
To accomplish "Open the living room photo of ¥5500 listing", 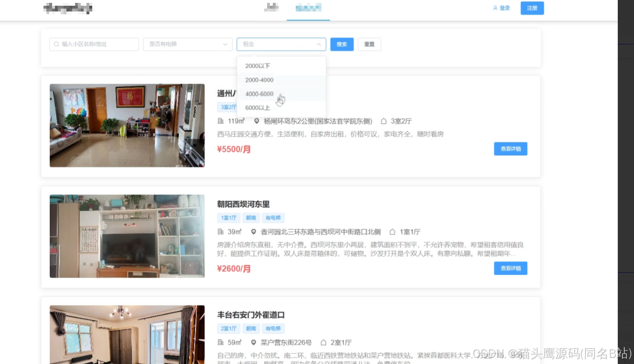I will coord(127,126).
